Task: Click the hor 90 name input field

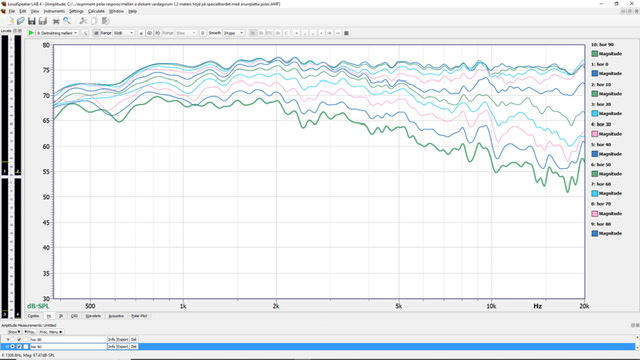Action: point(68,347)
